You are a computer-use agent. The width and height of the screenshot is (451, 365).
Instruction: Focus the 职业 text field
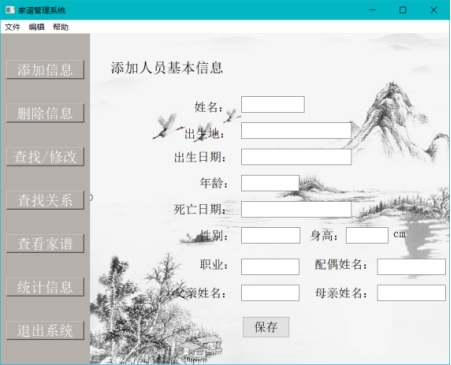[x=270, y=266]
